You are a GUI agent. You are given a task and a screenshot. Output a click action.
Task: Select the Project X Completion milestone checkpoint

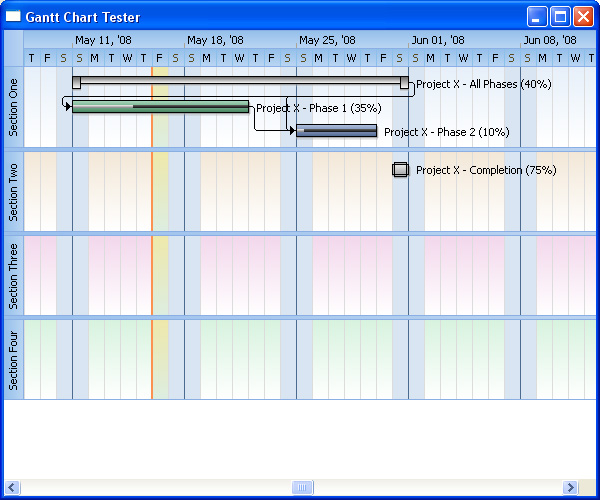click(x=400, y=169)
